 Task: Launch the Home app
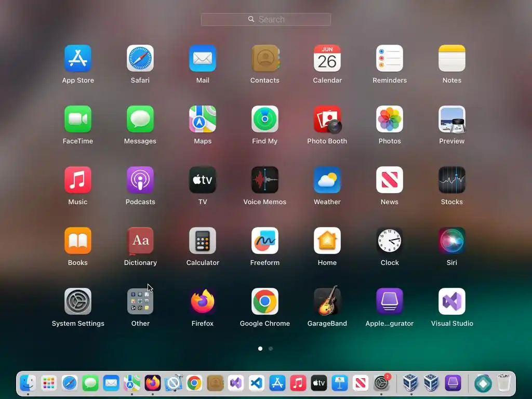[x=327, y=241]
